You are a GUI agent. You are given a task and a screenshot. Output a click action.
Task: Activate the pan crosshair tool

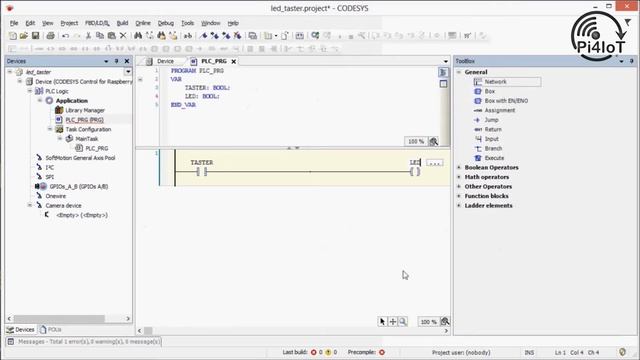tap(393, 322)
